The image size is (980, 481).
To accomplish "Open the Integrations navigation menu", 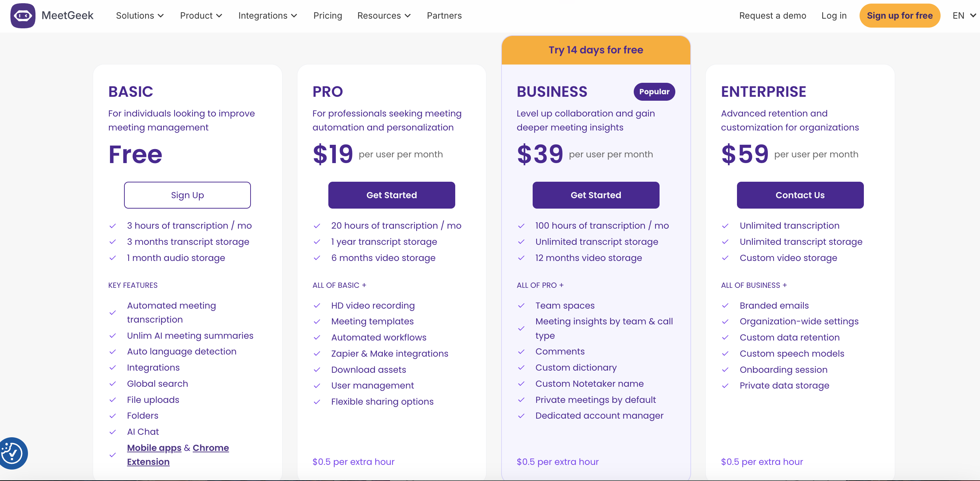I will coord(267,16).
